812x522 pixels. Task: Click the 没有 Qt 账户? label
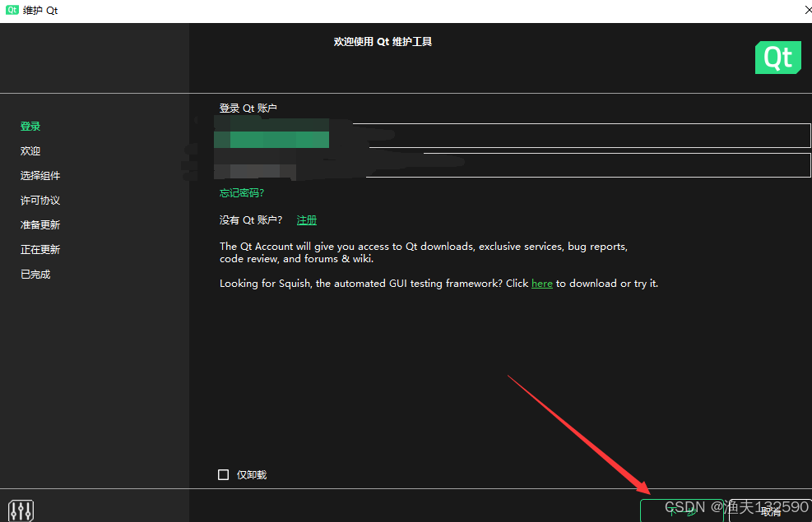tap(251, 220)
